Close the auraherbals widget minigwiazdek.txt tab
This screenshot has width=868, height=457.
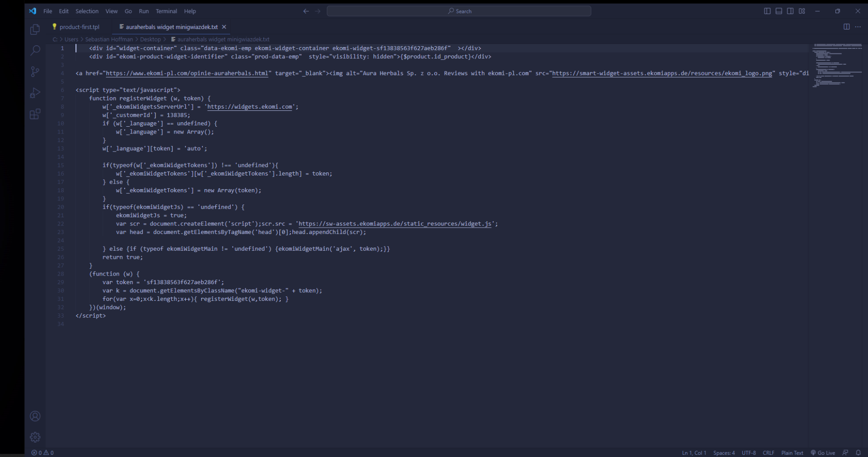click(224, 27)
